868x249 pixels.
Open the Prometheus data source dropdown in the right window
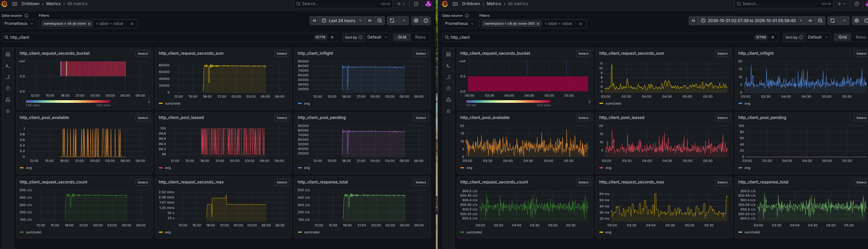pyautogui.click(x=459, y=24)
